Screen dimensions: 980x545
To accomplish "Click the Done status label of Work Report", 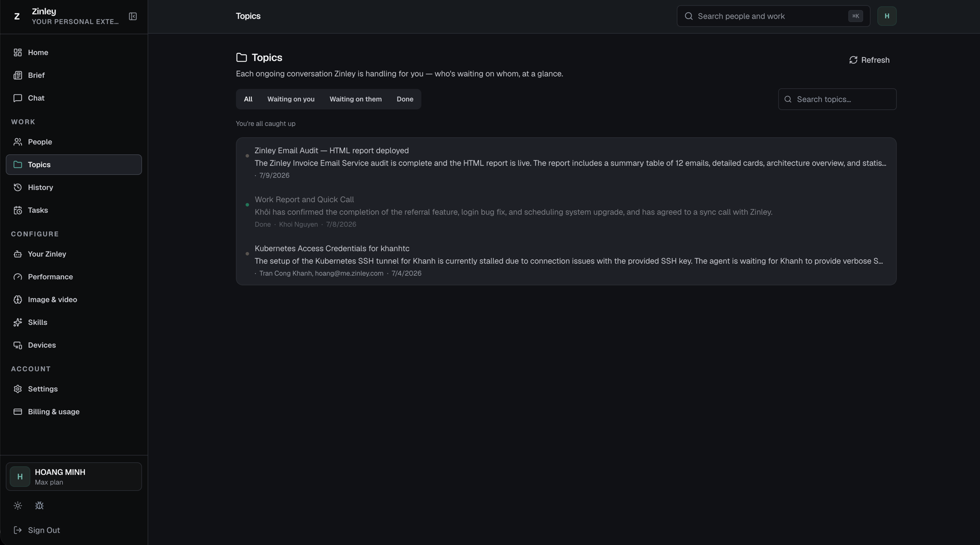I will pyautogui.click(x=263, y=224).
